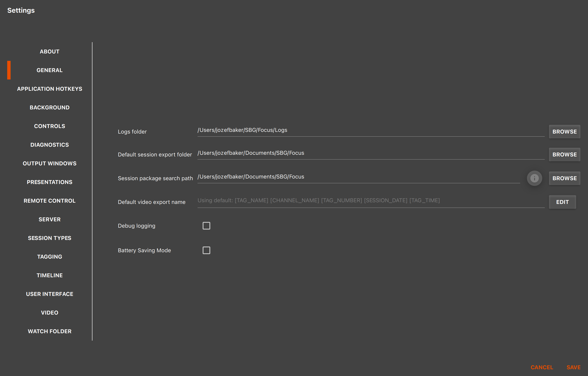Select Remote Control in the sidebar

point(50,201)
